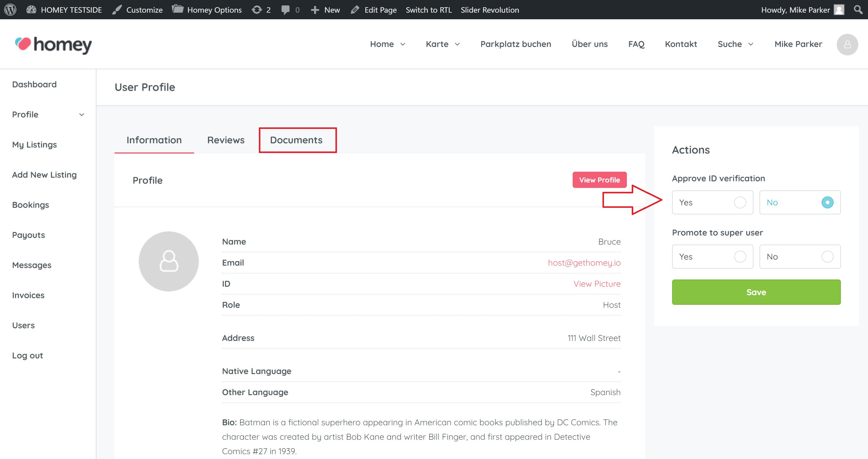Viewport: 868px width, 459px height.
Task: Switch to the Reviews tab
Action: click(x=226, y=140)
